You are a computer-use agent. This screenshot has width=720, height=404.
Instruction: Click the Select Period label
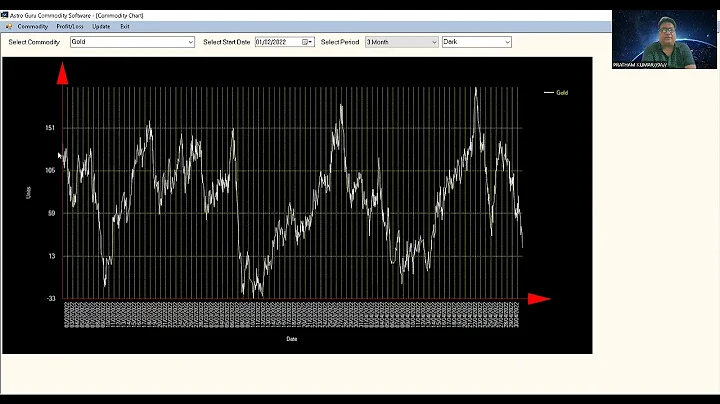(x=340, y=42)
